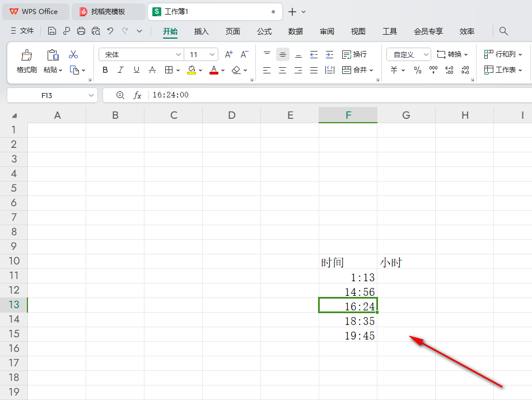The height and width of the screenshot is (400, 532).
Task: Undo the last action
Action: (x=110, y=31)
